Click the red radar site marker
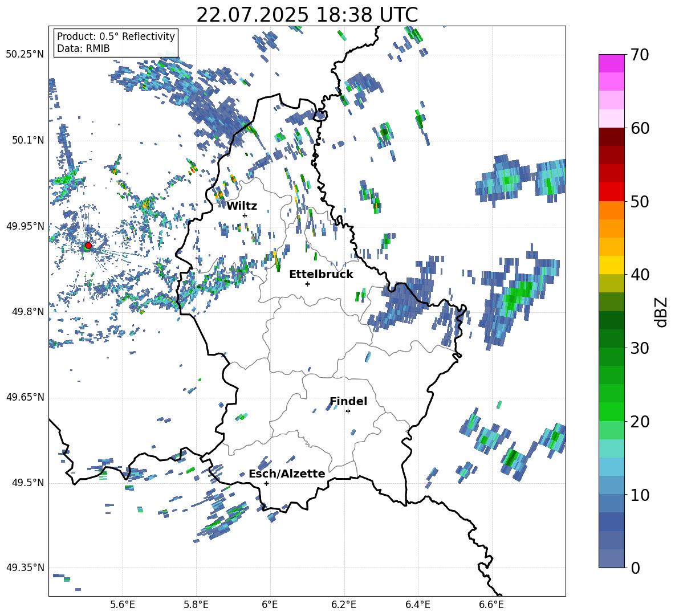The width and height of the screenshot is (675, 616). pyautogui.click(x=88, y=245)
